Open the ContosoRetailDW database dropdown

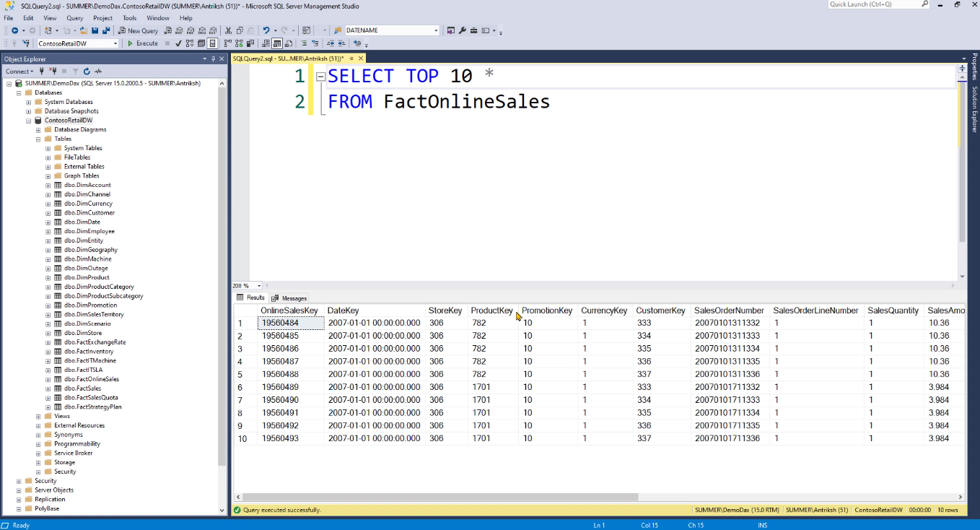tap(115, 43)
